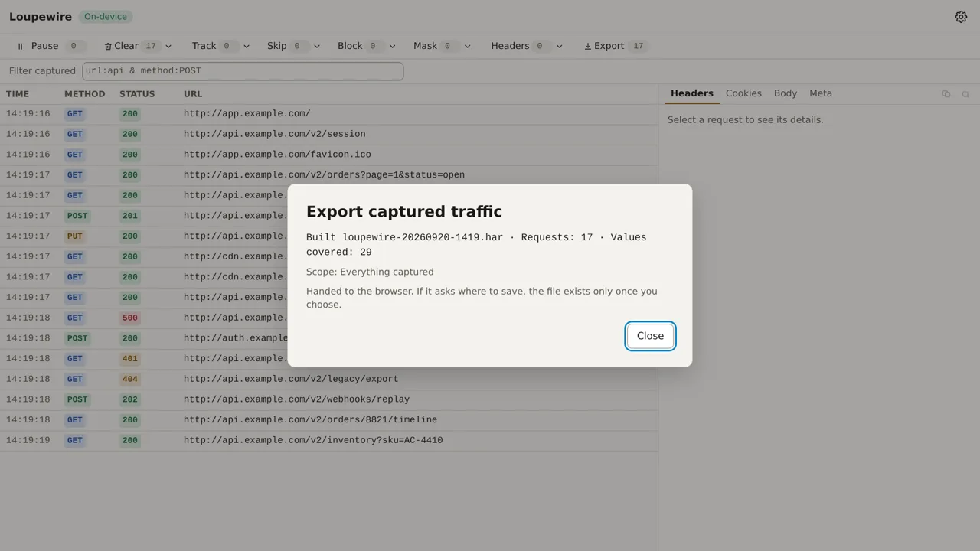980x551 pixels.
Task: Click the 404 status badge
Action: click(130, 379)
